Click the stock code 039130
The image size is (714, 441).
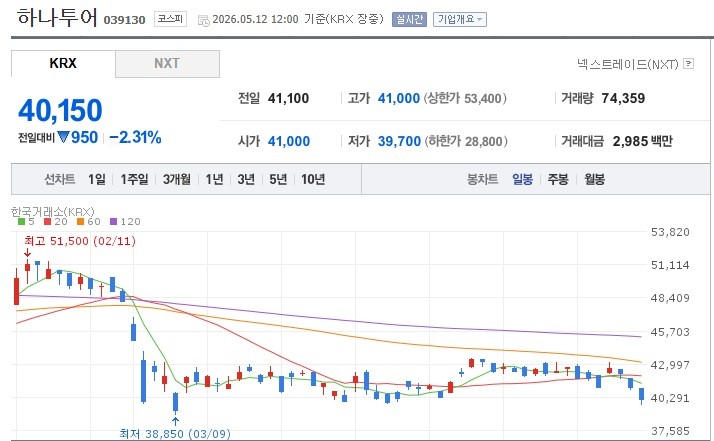coord(124,20)
